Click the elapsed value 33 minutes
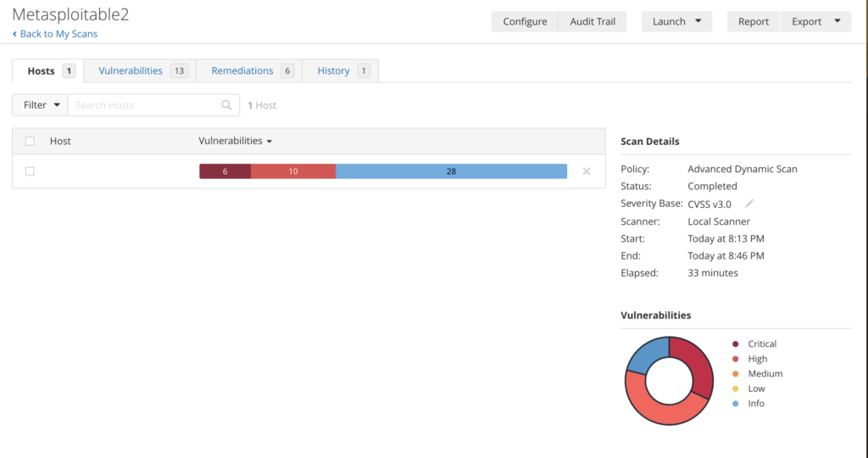This screenshot has height=458, width=868. click(x=712, y=273)
